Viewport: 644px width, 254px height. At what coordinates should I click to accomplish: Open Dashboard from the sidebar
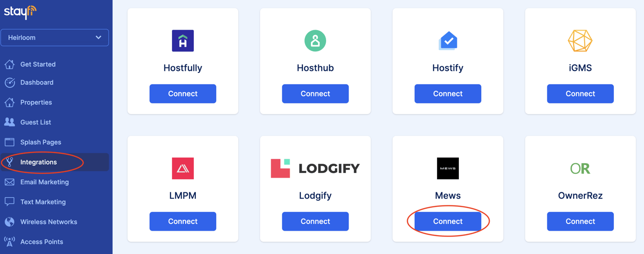pyautogui.click(x=36, y=83)
